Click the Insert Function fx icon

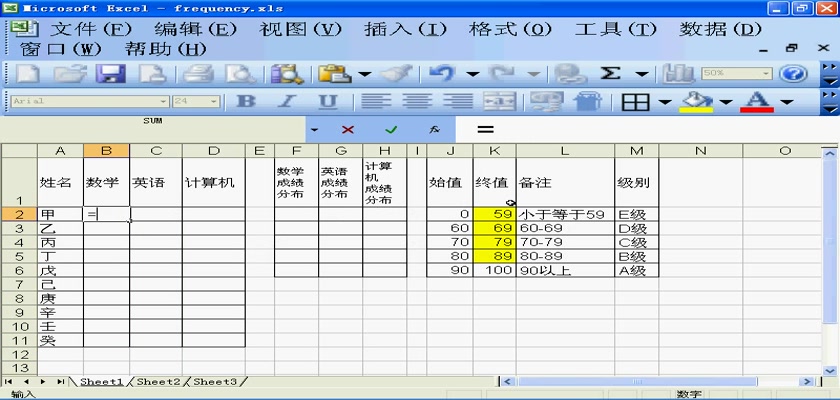tap(434, 130)
